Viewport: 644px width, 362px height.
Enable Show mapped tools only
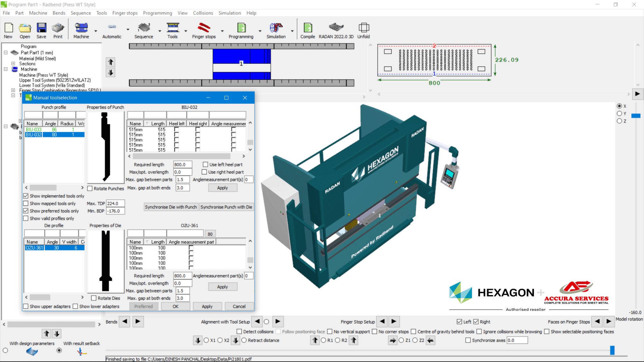[26, 203]
